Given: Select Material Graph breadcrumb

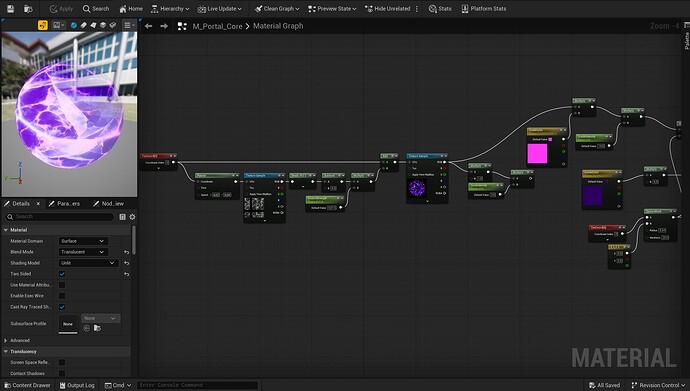Looking at the screenshot, I should (278, 26).
